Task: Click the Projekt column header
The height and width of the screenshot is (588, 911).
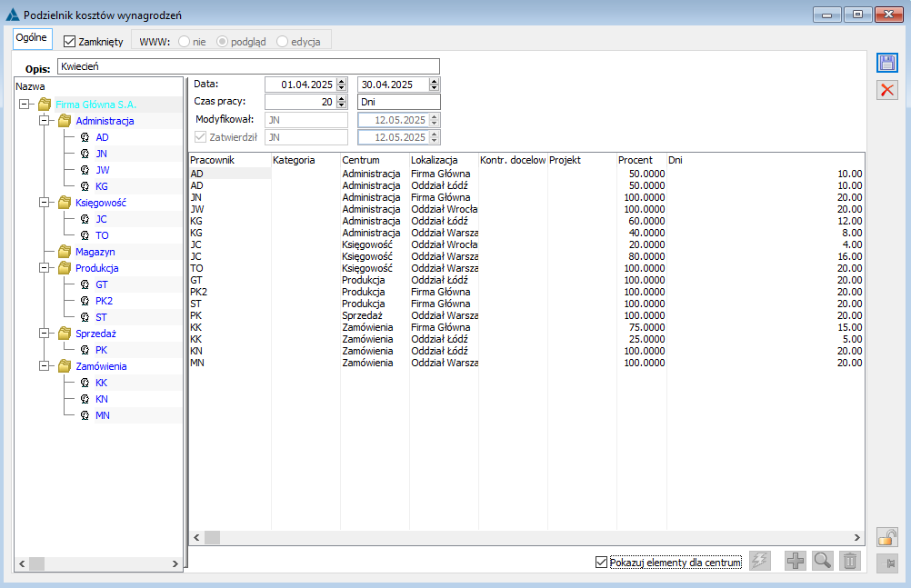Action: 582,160
